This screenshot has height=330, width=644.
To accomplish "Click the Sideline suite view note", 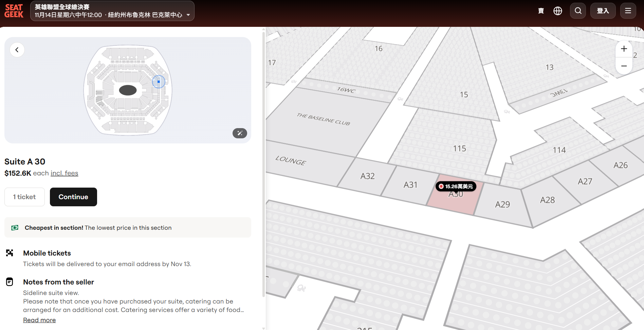I will 51,293.
